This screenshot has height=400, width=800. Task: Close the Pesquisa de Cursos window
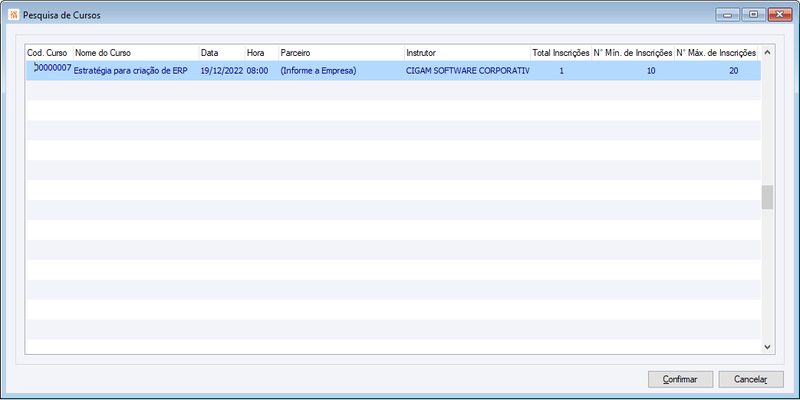pyautogui.click(x=780, y=15)
